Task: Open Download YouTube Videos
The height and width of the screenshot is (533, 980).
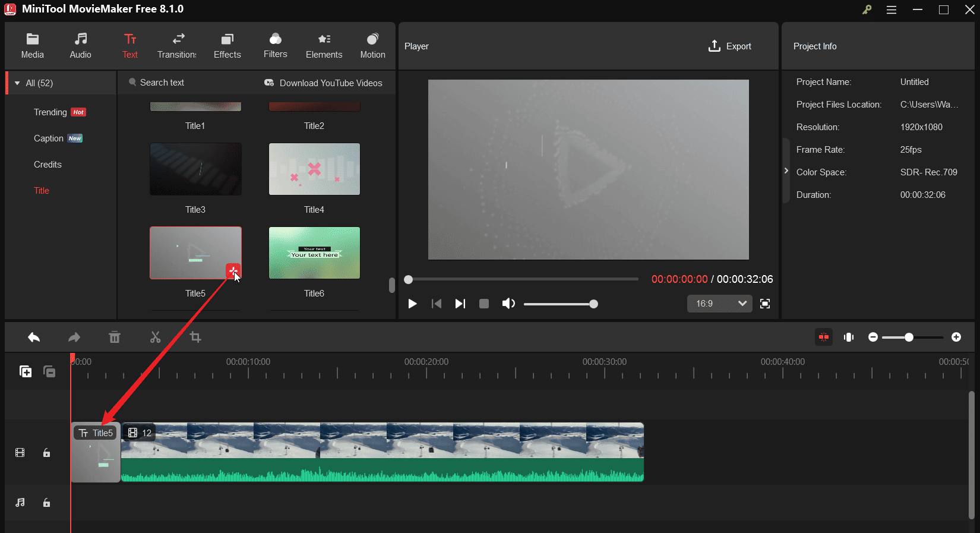Action: tap(324, 83)
